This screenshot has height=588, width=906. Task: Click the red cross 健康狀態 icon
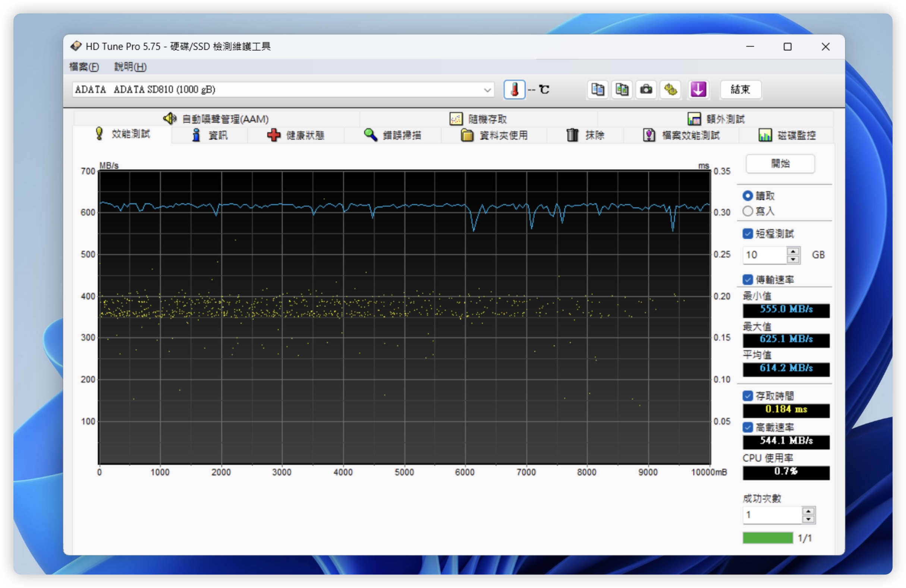click(x=274, y=135)
